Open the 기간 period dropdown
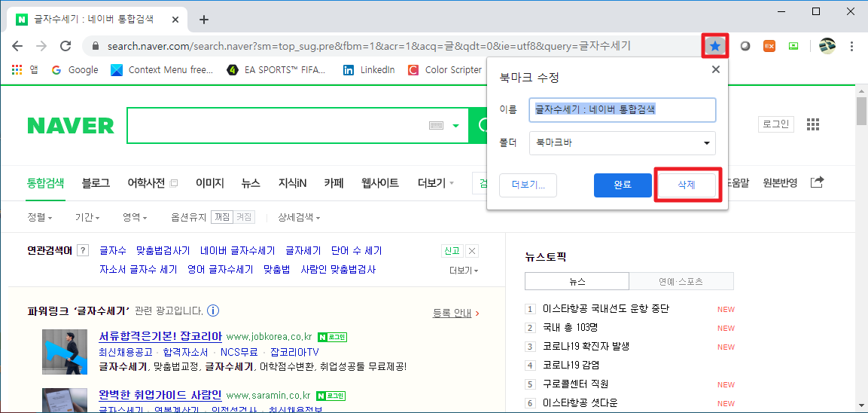 coord(87,218)
